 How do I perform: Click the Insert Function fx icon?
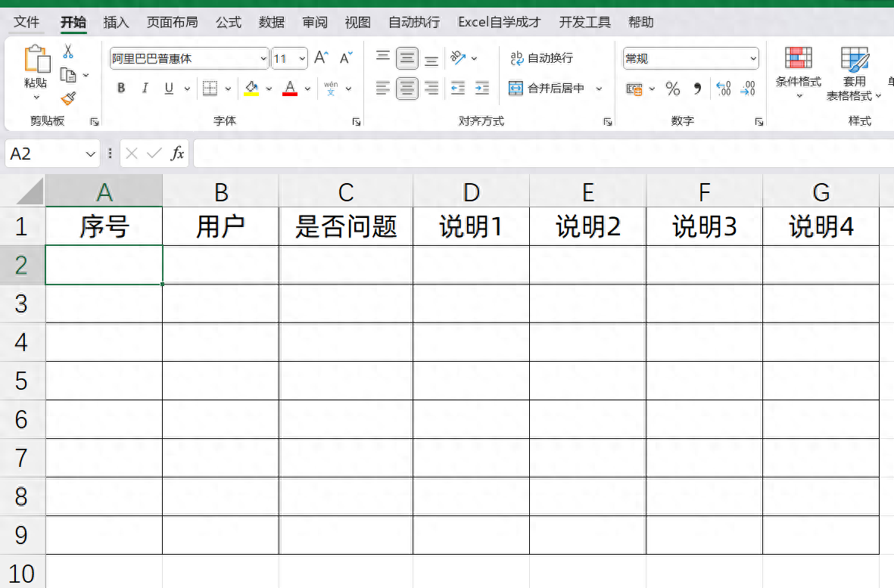177,154
